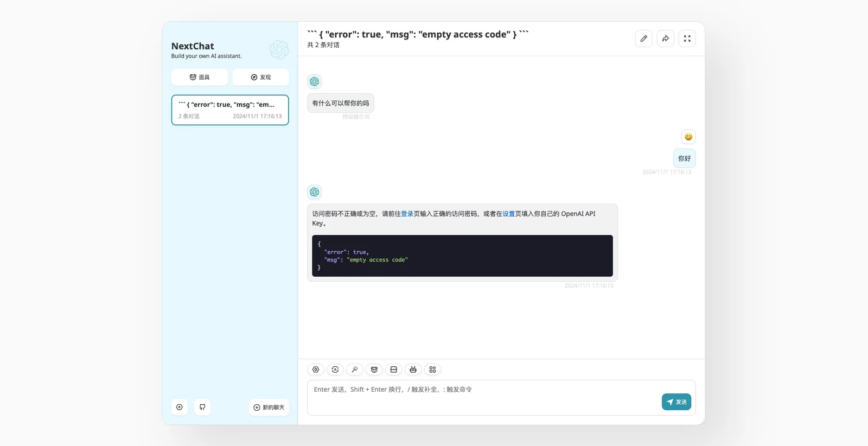This screenshot has height=446, width=868.
Task: Open chat settings gear in input toolbar
Action: [x=316, y=369]
